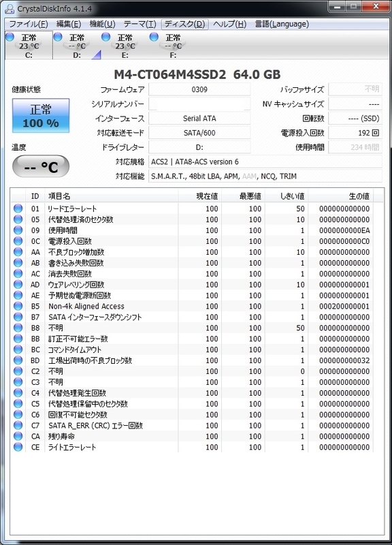Click the empty serial number field
The height and width of the screenshot is (545, 392).
point(199,104)
